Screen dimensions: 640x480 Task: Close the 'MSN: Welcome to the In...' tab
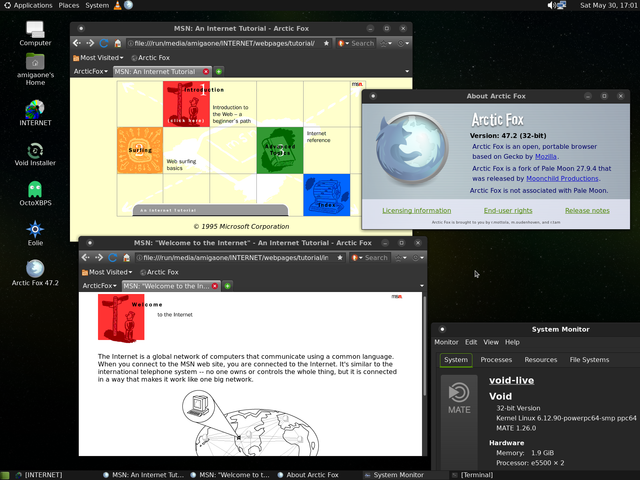(215, 286)
